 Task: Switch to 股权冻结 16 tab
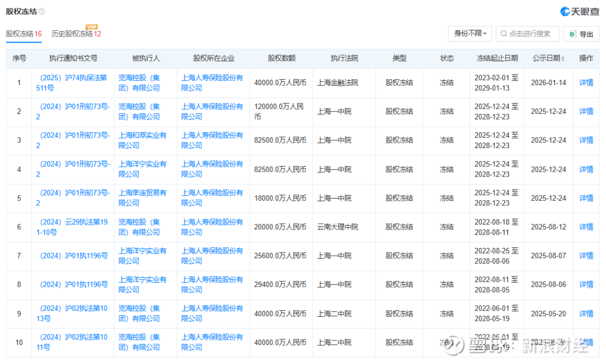24,34
